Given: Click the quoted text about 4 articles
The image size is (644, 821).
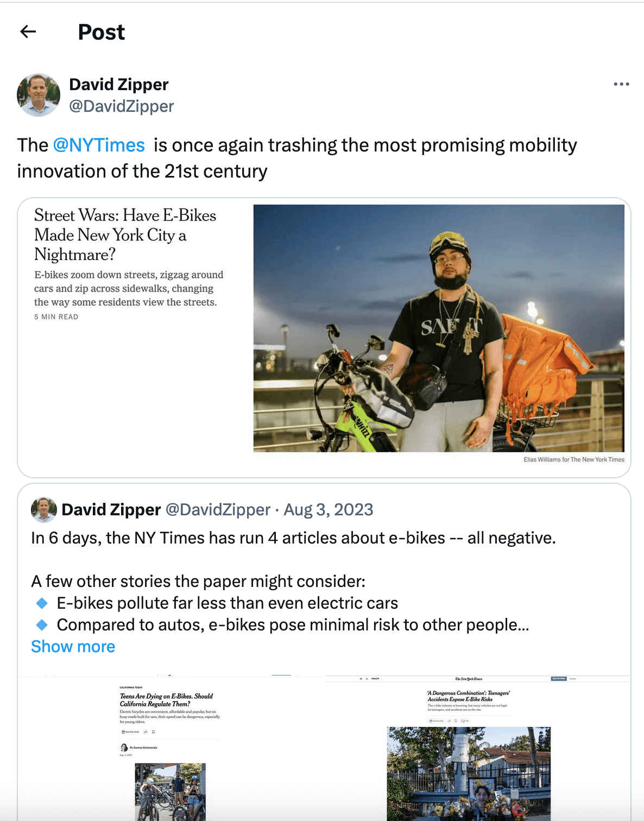Looking at the screenshot, I should (293, 538).
